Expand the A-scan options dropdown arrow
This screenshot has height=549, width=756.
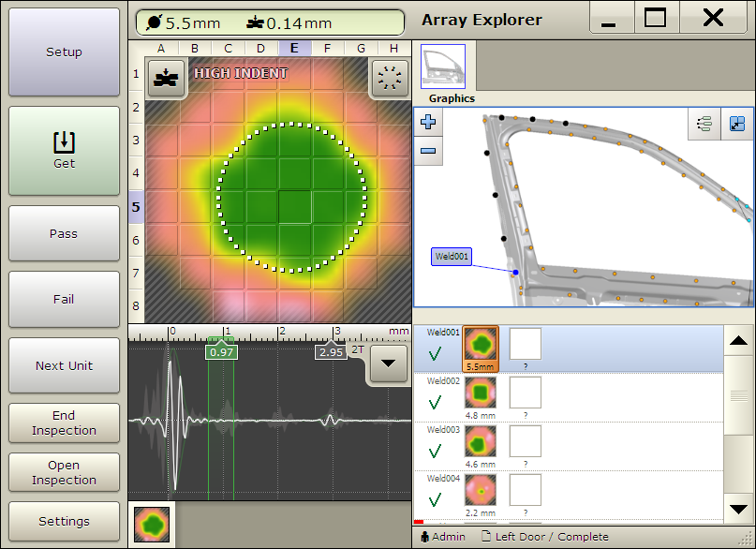tap(389, 364)
